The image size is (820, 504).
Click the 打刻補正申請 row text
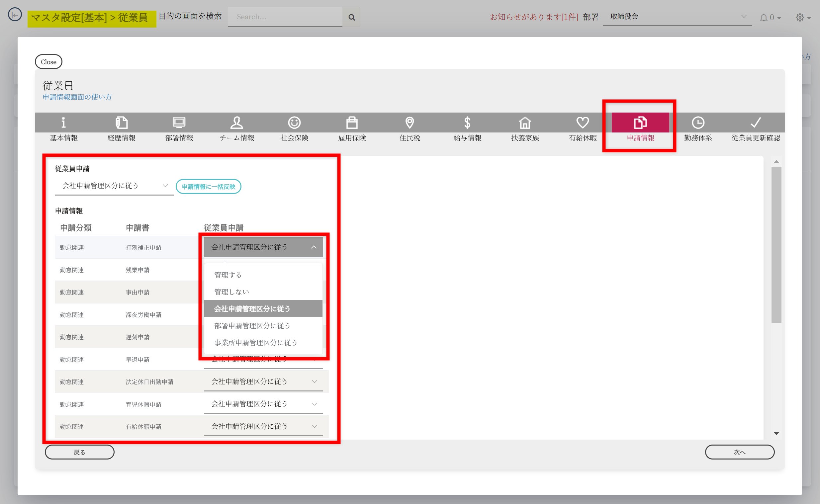click(x=143, y=247)
